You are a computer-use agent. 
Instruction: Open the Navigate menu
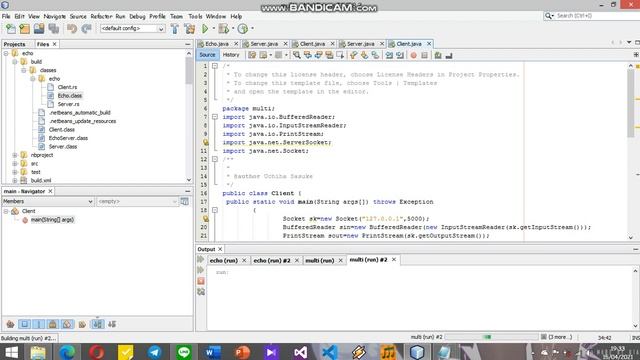pos(55,16)
